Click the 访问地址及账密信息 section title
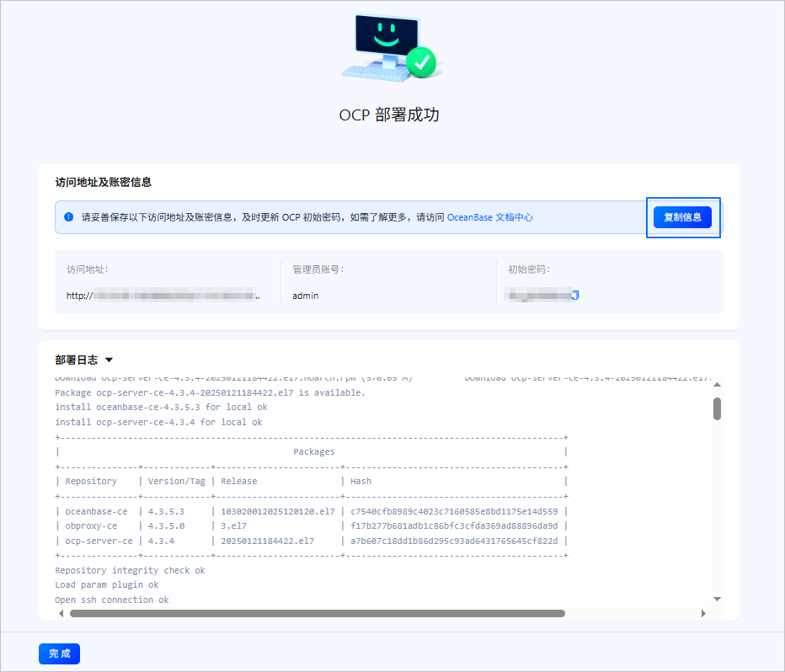The height and width of the screenshot is (672, 785). point(103,182)
